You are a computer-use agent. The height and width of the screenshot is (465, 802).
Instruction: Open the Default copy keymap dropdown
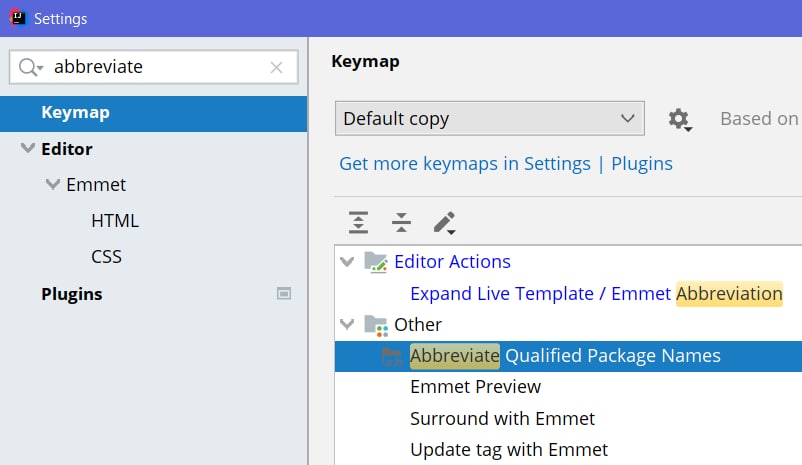(489, 119)
